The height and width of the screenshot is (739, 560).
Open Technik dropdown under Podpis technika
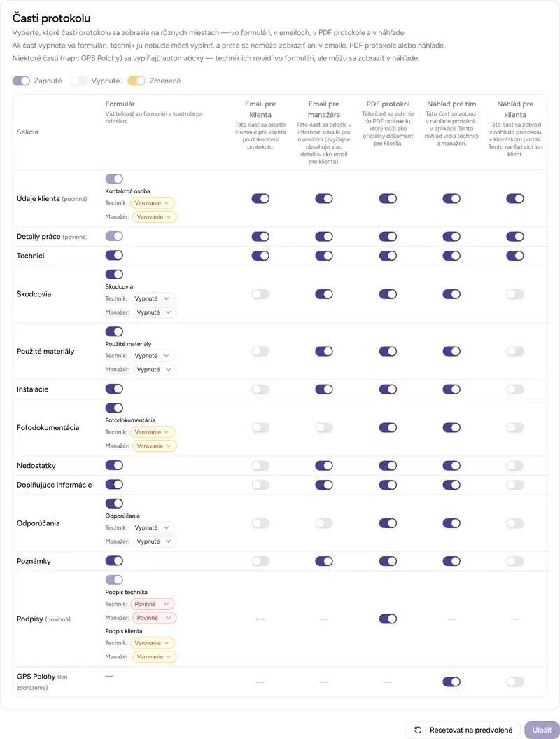(x=152, y=604)
